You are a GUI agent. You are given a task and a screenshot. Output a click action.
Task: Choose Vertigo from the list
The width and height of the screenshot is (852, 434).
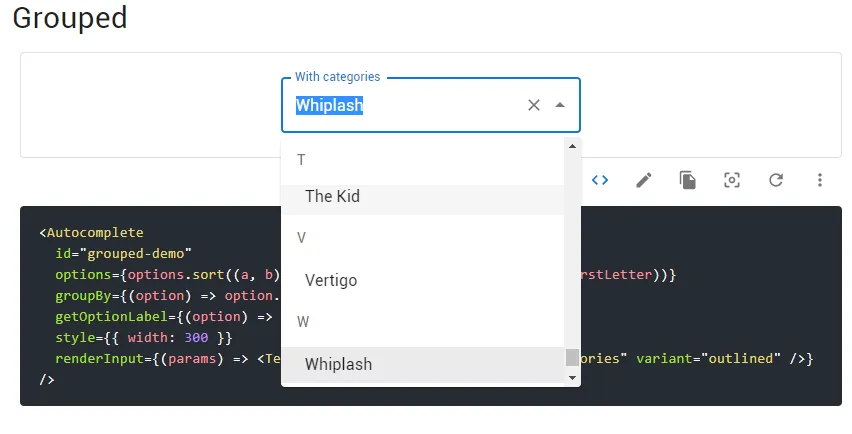tap(331, 281)
